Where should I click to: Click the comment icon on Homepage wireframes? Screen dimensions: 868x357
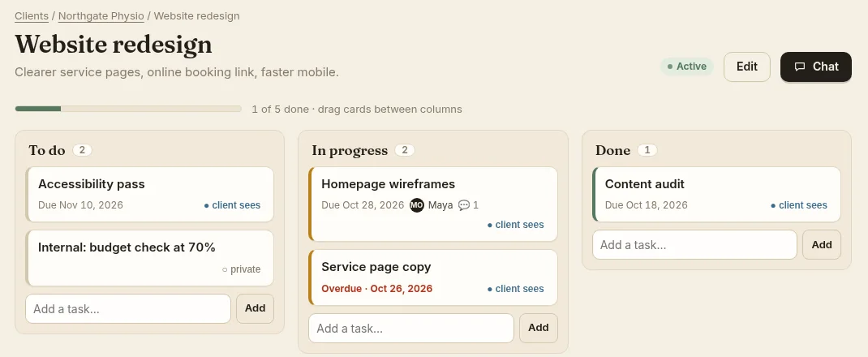[464, 205]
